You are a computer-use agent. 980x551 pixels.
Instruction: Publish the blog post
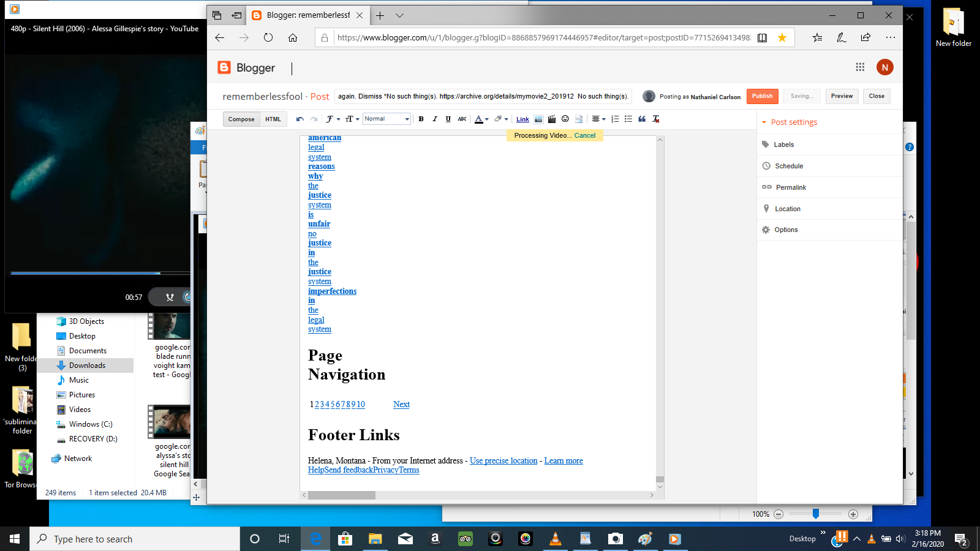click(762, 96)
